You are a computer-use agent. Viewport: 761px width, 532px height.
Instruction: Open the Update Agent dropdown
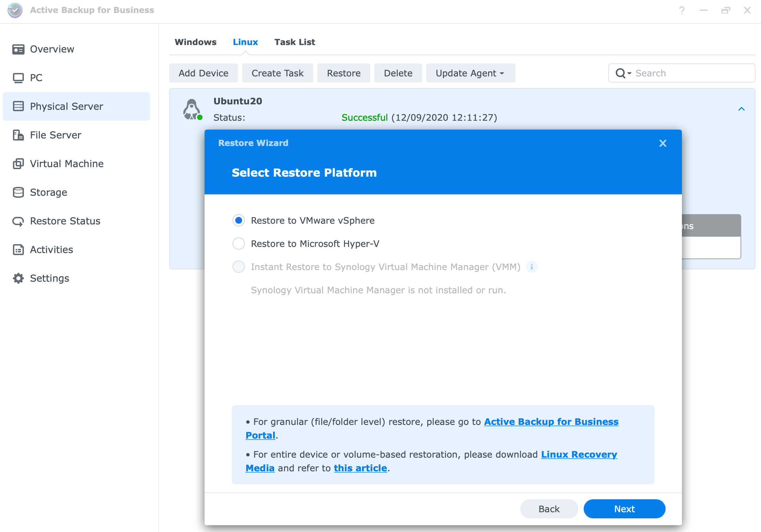coord(471,73)
